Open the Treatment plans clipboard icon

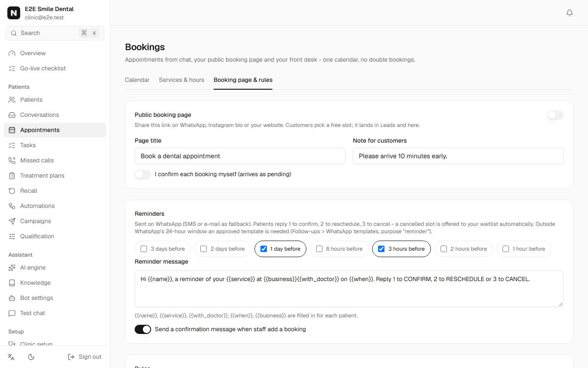[12, 176]
